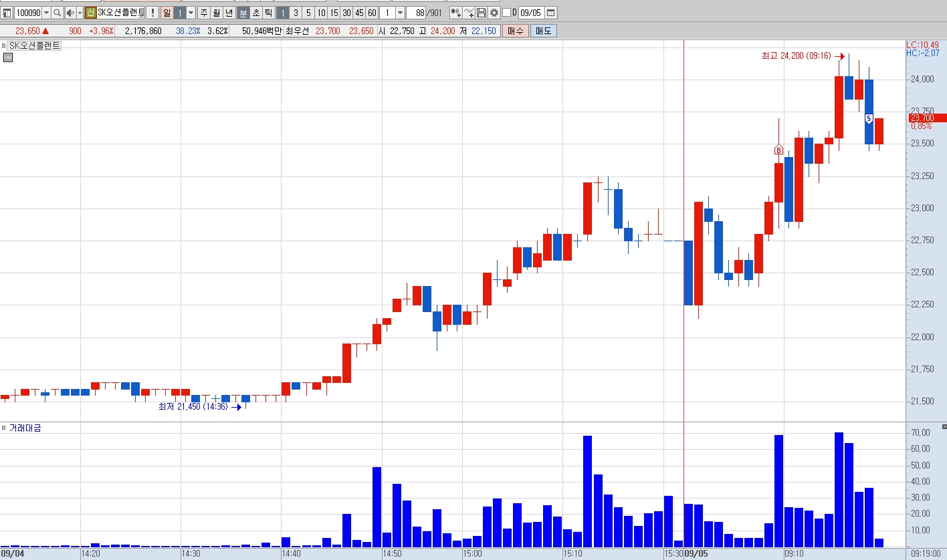Image resolution: width=947 pixels, height=560 pixels.
Task: Select the 60-minute interval tab
Action: tap(372, 13)
